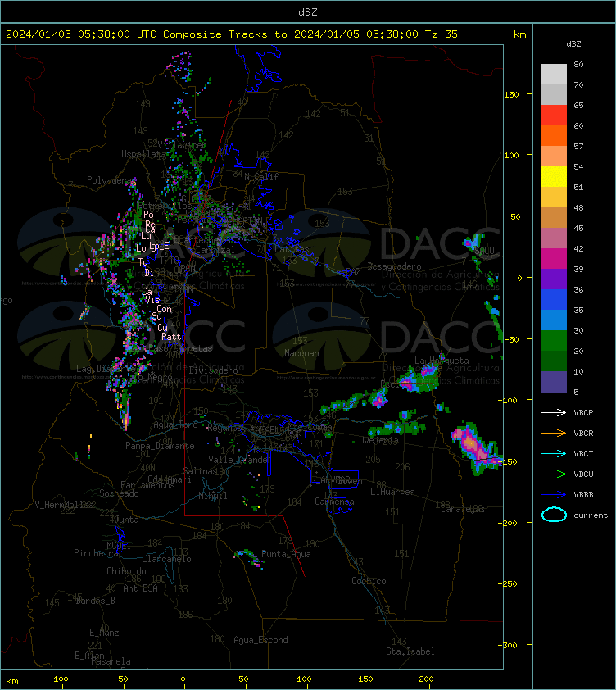The image size is (616, 690).
Task: Click the cyan 'current' ellipse legend symbol
Action: click(x=554, y=515)
